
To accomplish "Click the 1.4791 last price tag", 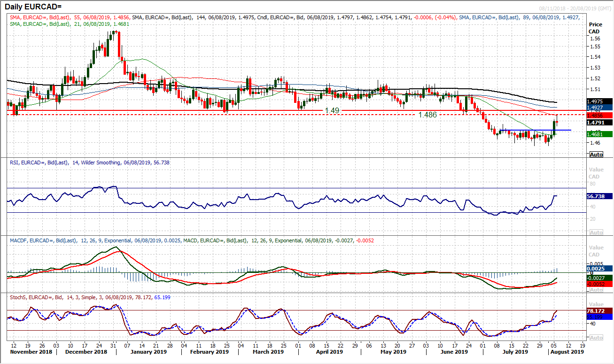I will pyautogui.click(x=599, y=123).
